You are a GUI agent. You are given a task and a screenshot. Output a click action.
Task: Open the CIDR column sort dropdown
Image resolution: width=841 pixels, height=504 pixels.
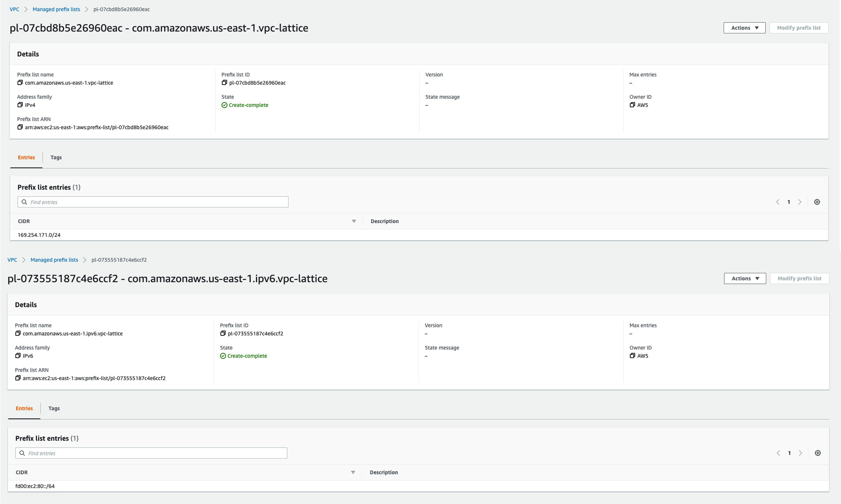(x=354, y=221)
